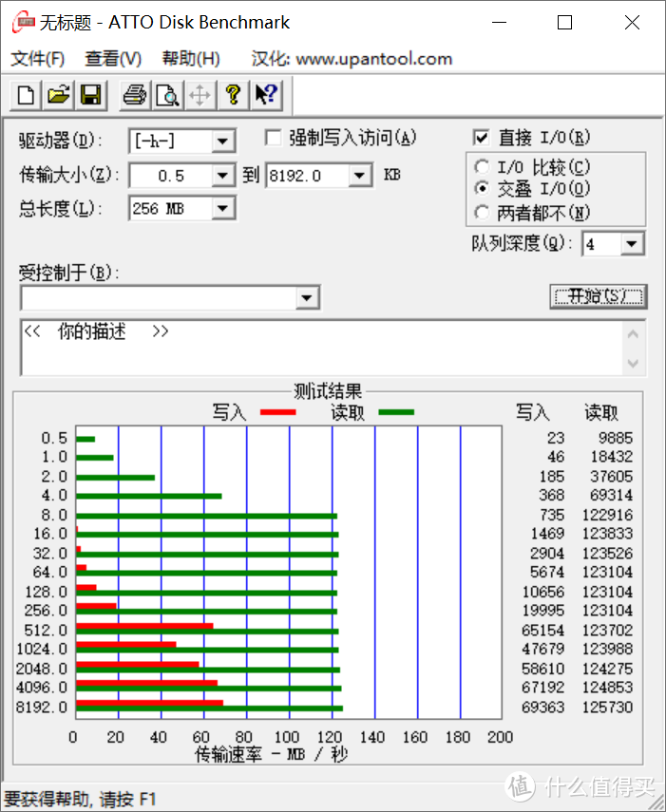Print results using the printer icon
The width and height of the screenshot is (666, 812).
[x=135, y=95]
